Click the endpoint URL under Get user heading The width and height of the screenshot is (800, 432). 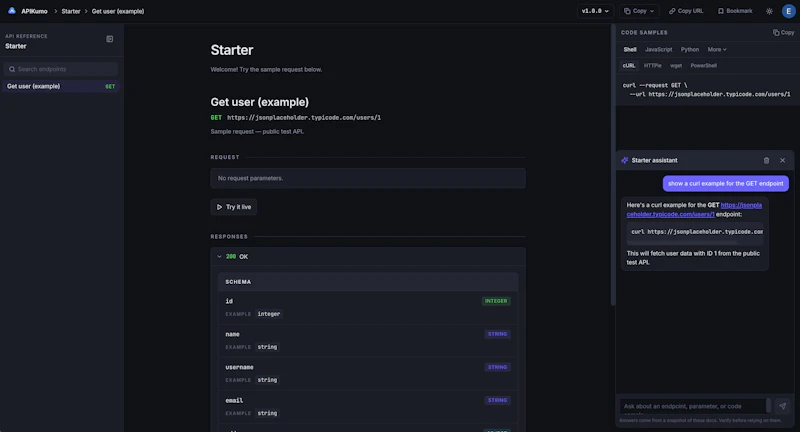point(304,117)
